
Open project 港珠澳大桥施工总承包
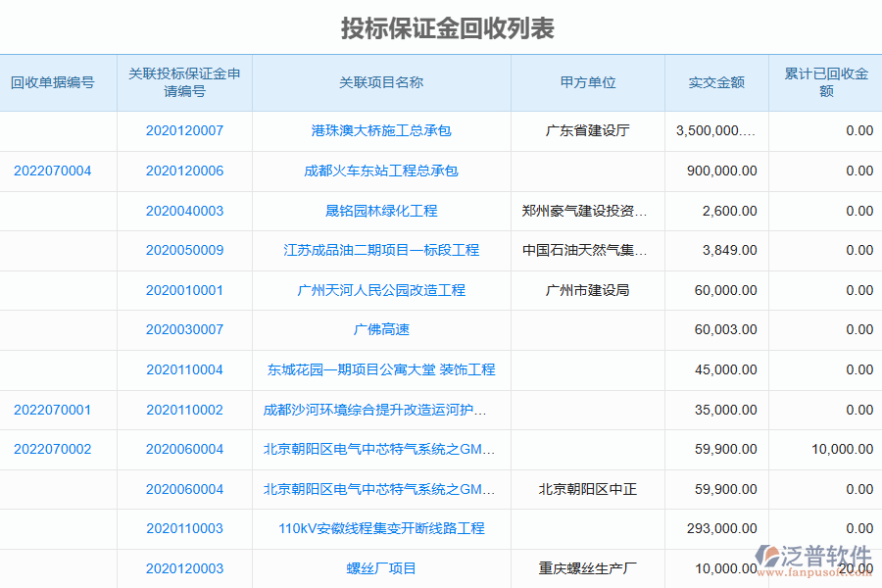click(380, 130)
